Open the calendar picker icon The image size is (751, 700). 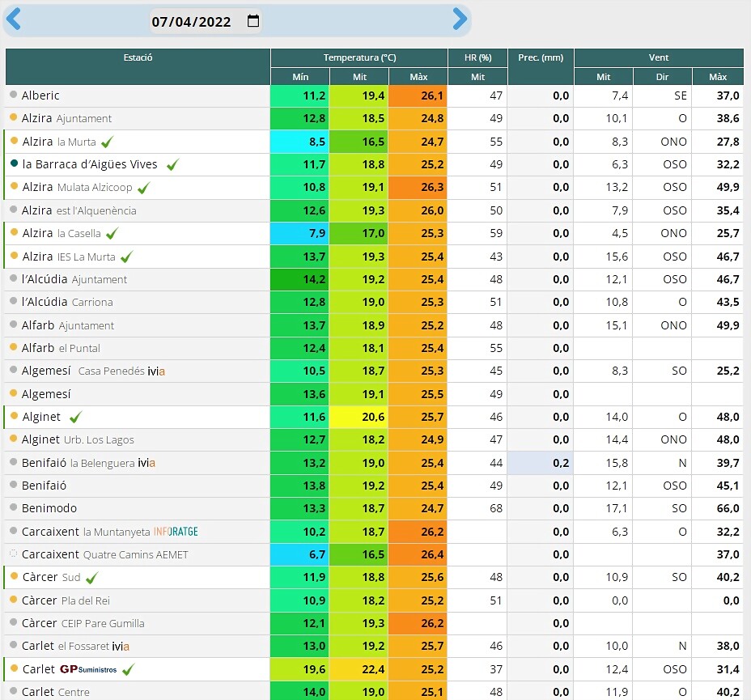pos(252,20)
